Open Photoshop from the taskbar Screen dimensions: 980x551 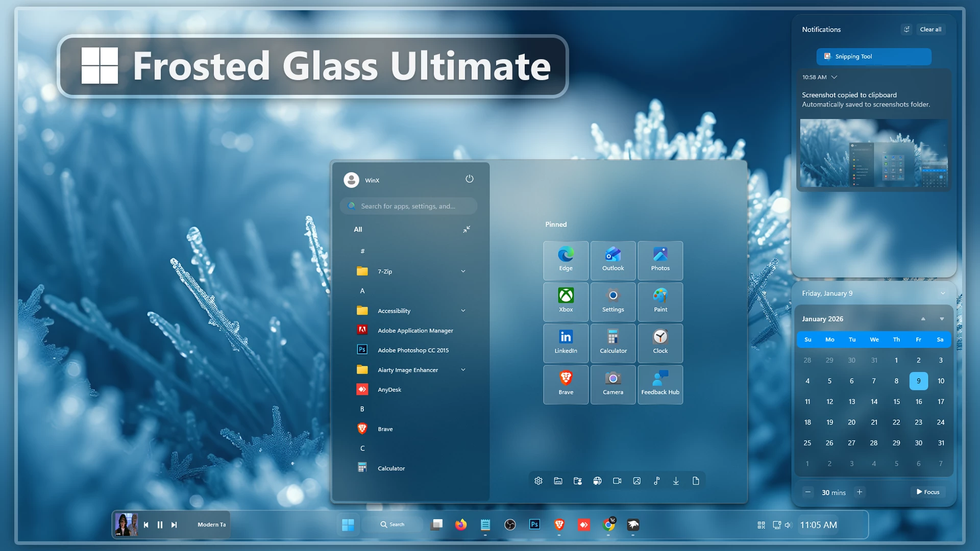(x=534, y=524)
